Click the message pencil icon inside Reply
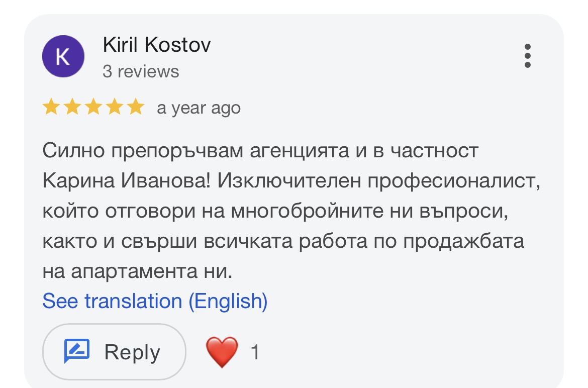Screen dimensions: 588x388 pos(77,351)
